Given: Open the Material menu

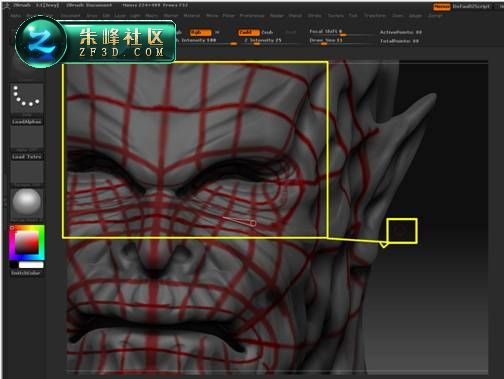Looking at the screenshot, I should point(192,16).
